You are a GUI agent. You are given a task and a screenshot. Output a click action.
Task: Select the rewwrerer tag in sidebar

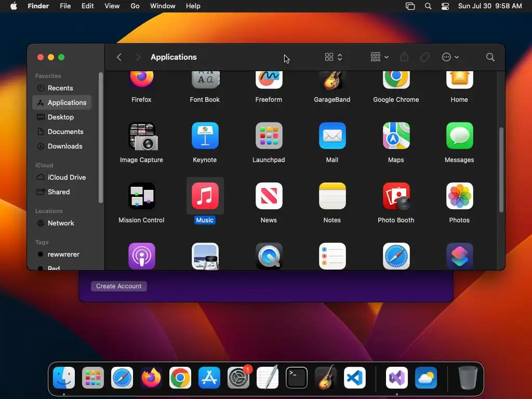pyautogui.click(x=62, y=255)
